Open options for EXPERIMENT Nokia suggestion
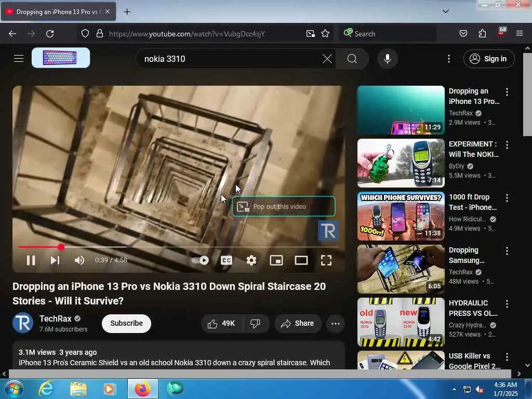 [x=507, y=145]
